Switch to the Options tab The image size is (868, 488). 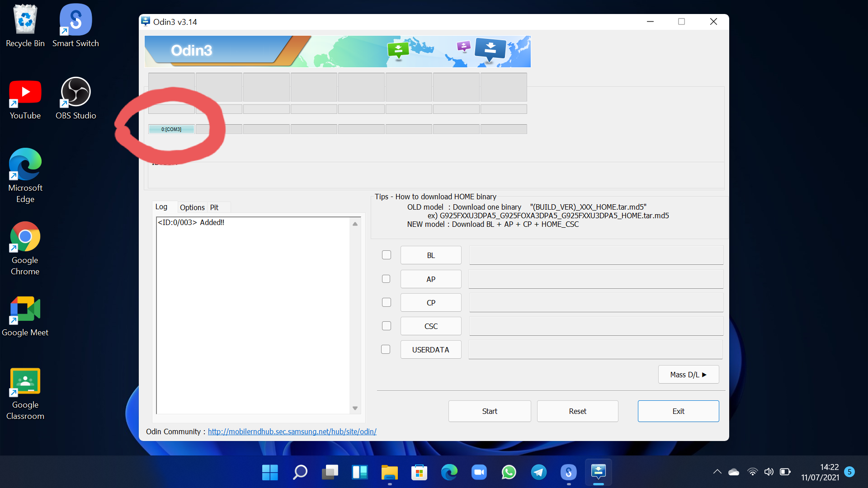click(x=192, y=207)
